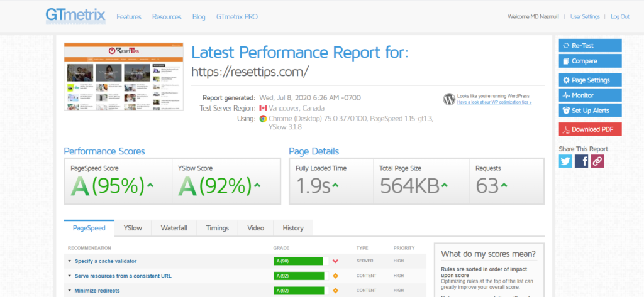This screenshot has width=644, height=297.
Task: Open Page Settings button
Action: [590, 80]
